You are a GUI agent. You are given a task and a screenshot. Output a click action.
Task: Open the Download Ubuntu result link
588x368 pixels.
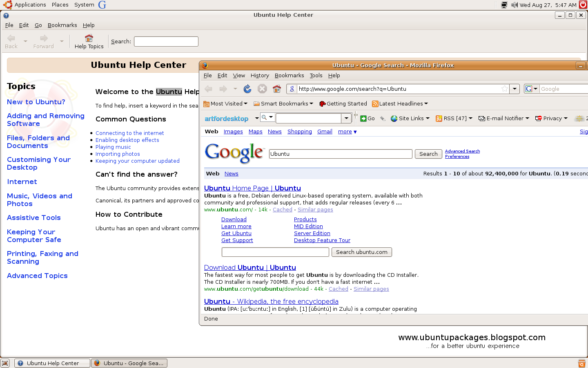click(x=250, y=267)
